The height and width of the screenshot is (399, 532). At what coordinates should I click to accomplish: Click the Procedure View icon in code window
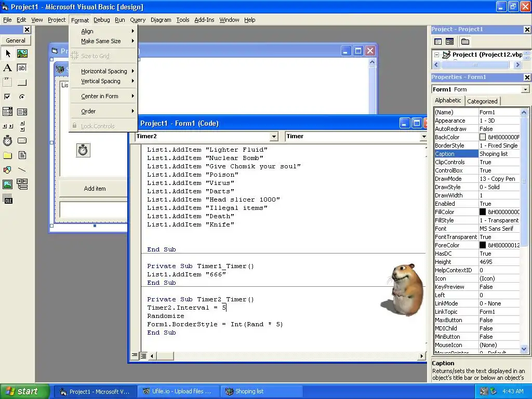[x=135, y=355]
